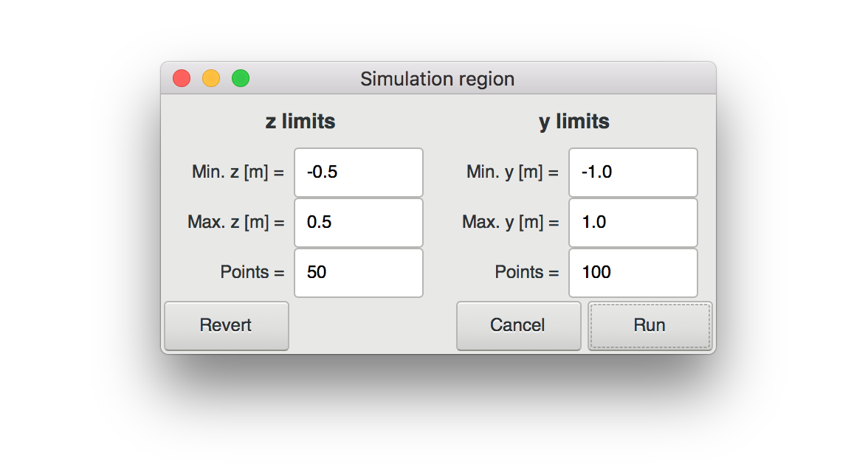Click the "Min. z [m] =" label
This screenshot has width=868, height=472.
pos(238,173)
